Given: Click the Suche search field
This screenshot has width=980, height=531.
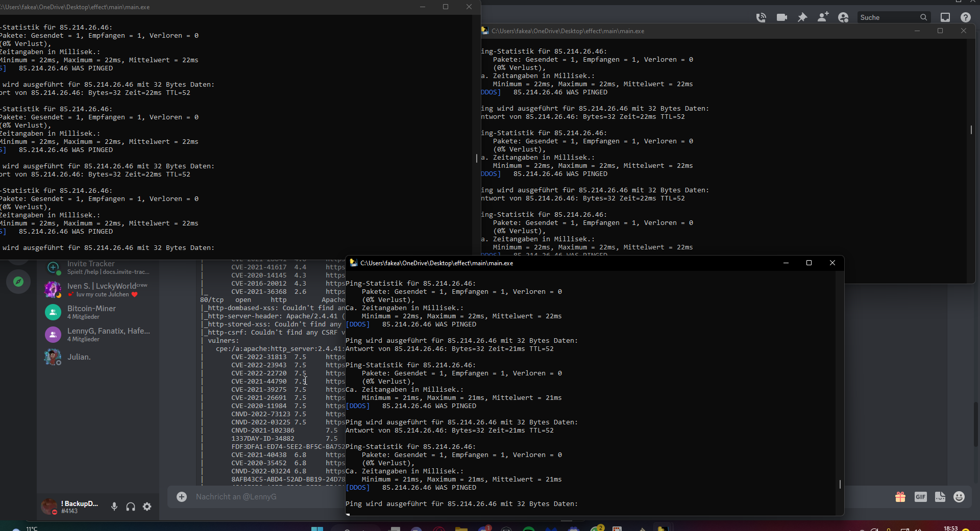Looking at the screenshot, I should pyautogui.click(x=888, y=17).
